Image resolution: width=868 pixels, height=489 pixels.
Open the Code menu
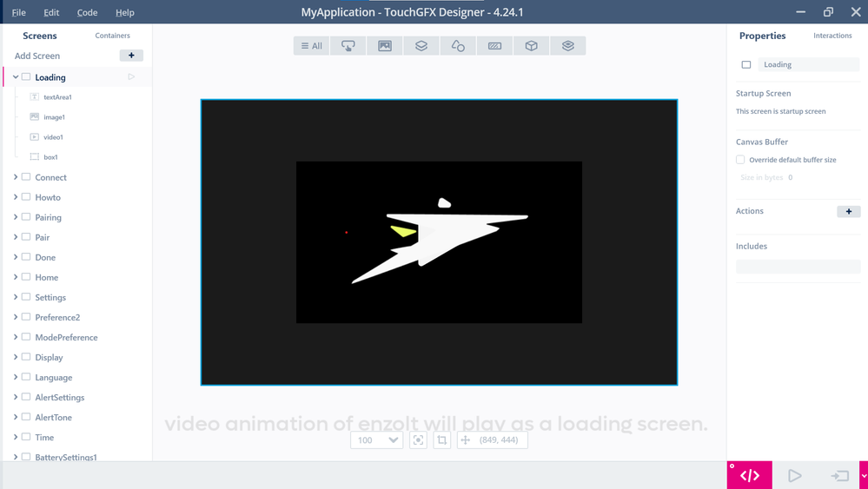tap(87, 12)
